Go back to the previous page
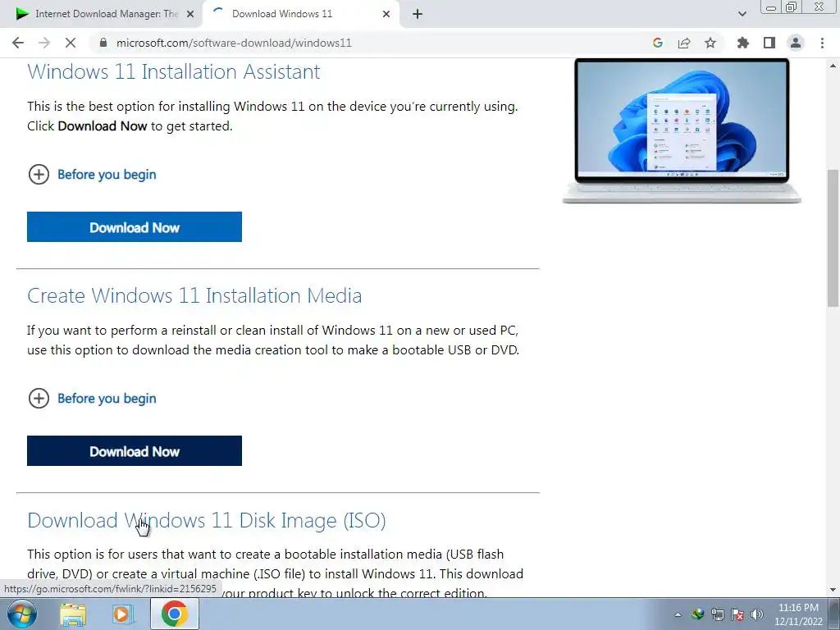840x630 pixels. point(18,43)
